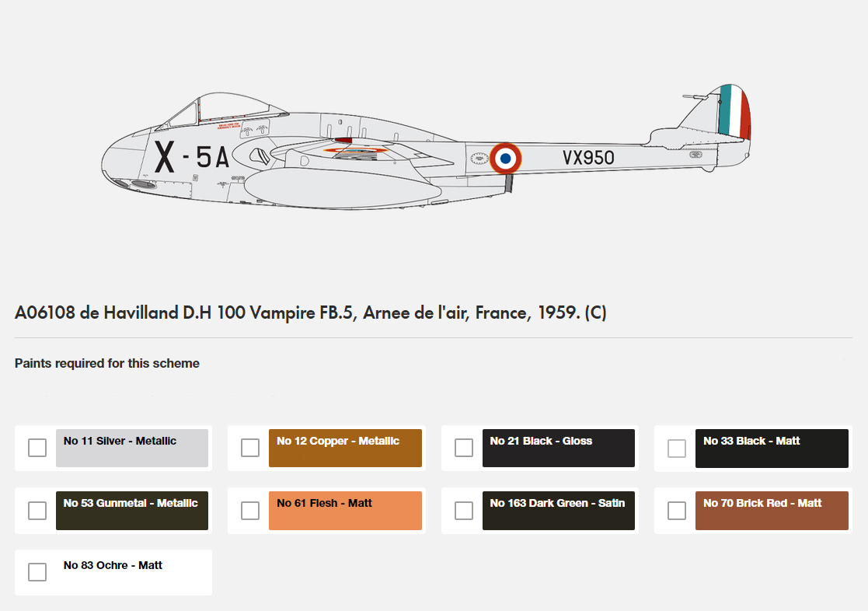The image size is (868, 611).
Task: Tick the No 12 Copper Metallic checkbox
Action: click(250, 448)
